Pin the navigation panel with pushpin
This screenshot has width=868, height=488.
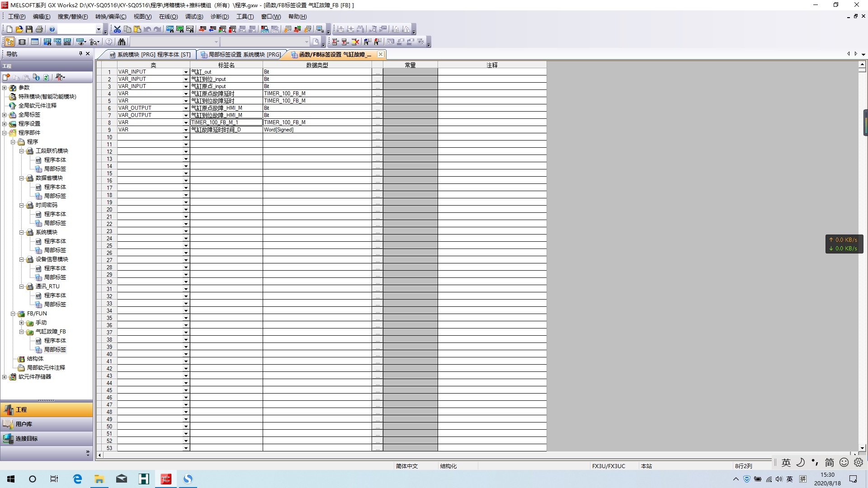tap(80, 54)
